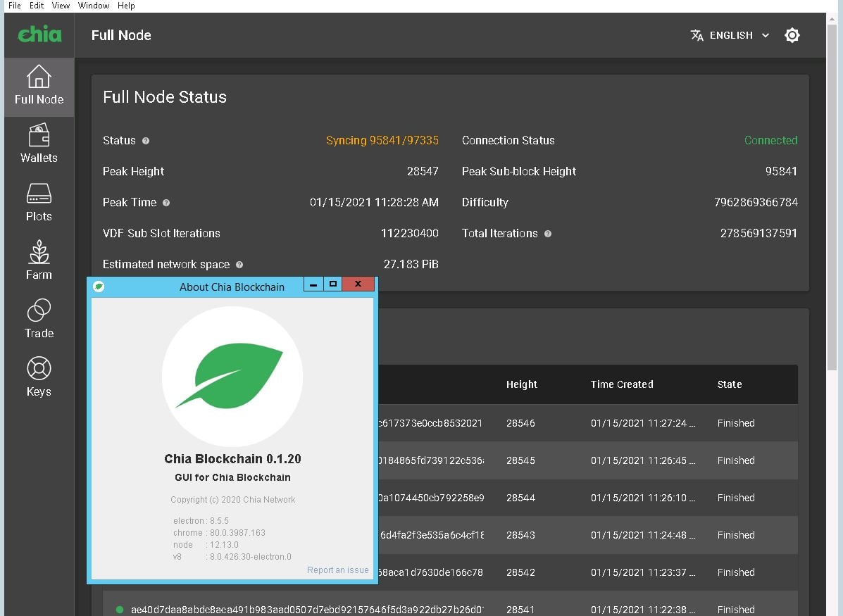
Task: Click the Report an issue link
Action: click(337, 570)
